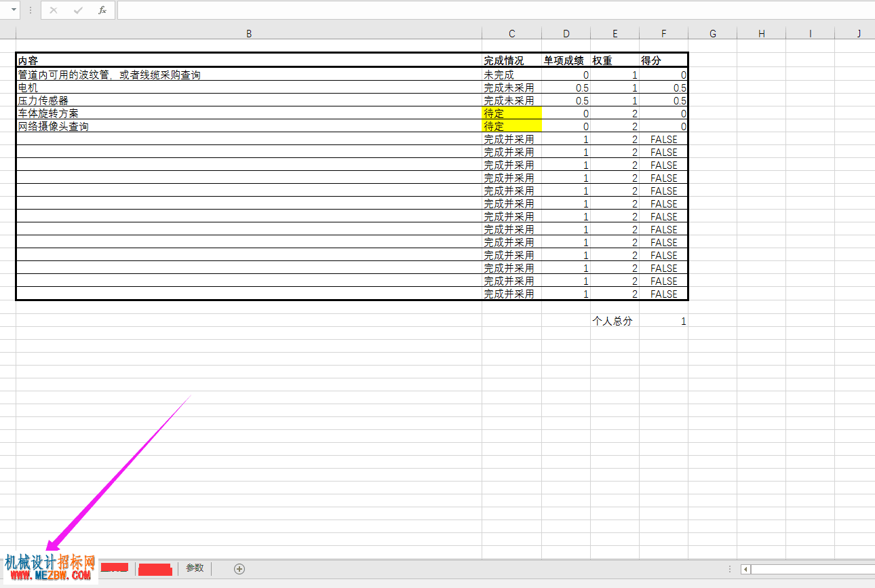Image resolution: width=875 pixels, height=588 pixels.
Task: Click the sheet tab bar split handle dots
Action: pos(730,569)
